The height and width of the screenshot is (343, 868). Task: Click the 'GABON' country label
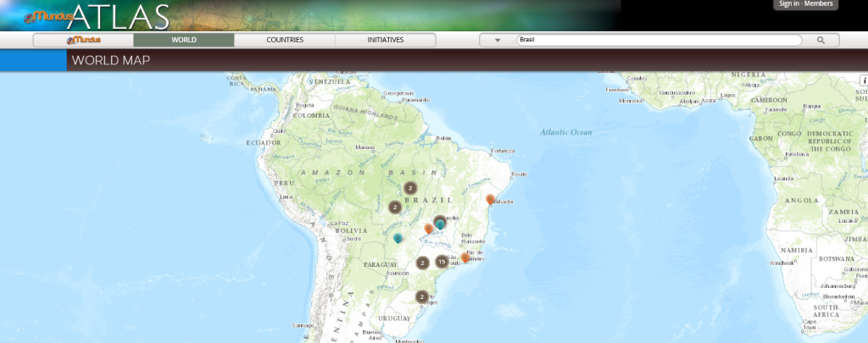tap(761, 139)
